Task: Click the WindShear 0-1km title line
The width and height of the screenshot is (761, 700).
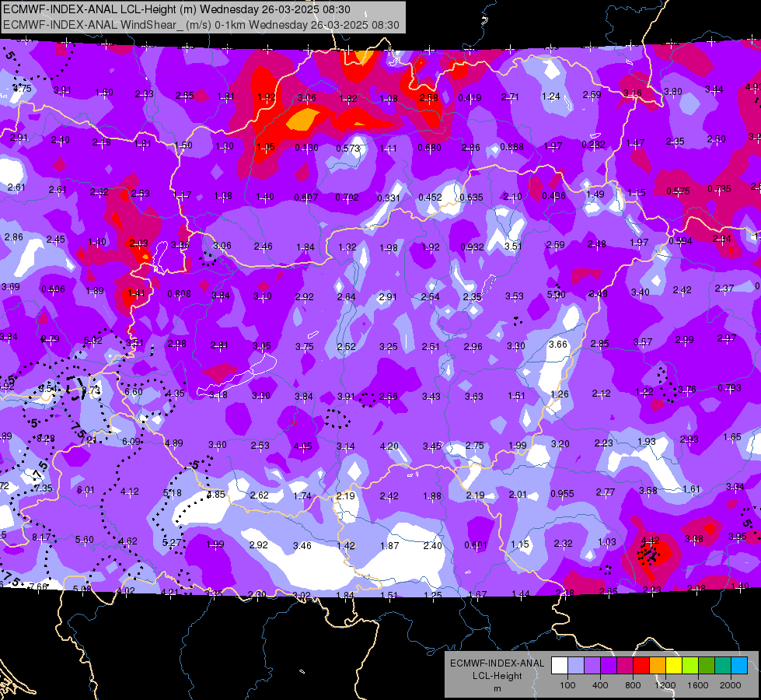Action: click(201, 25)
